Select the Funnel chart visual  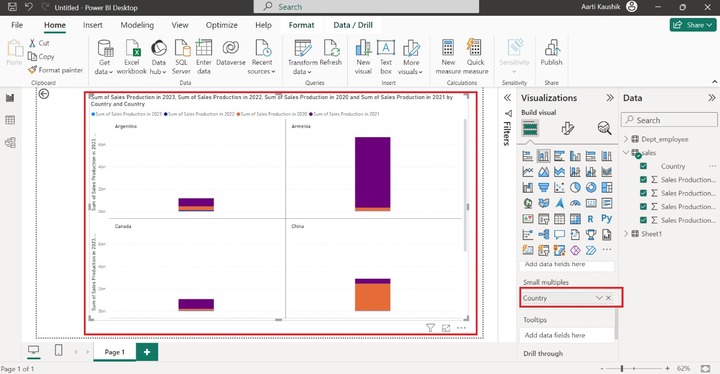tap(544, 187)
